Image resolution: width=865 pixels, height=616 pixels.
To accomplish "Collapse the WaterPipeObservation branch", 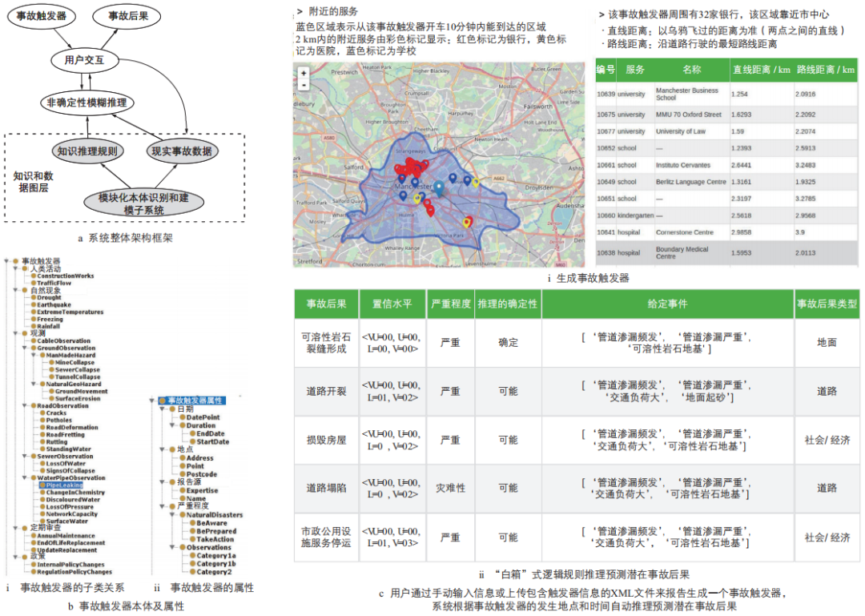I will [25, 478].
